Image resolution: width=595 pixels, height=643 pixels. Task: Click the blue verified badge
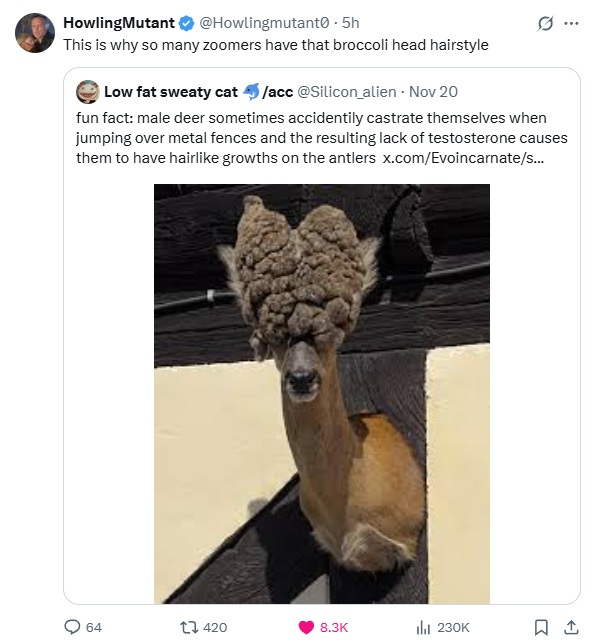[x=187, y=23]
